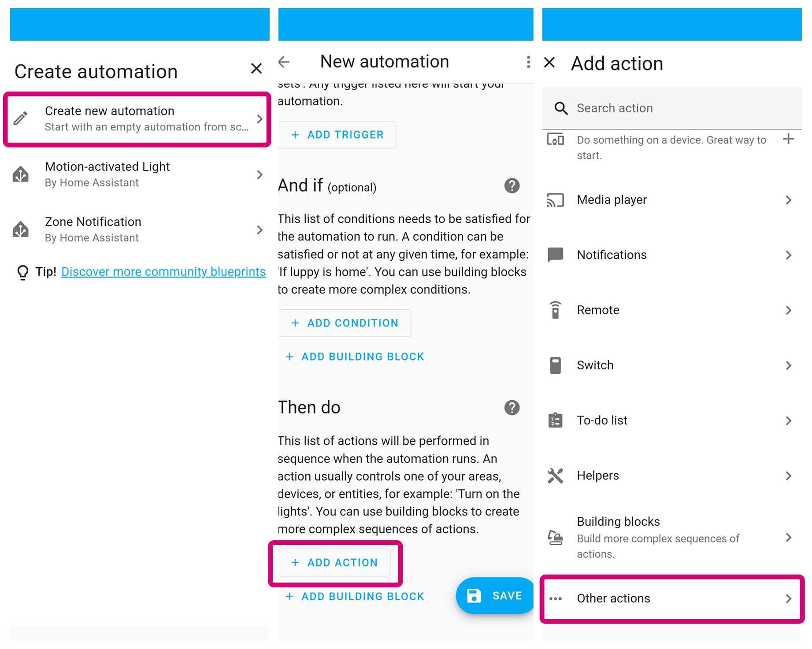Click the Helpers tools icon
This screenshot has width=812, height=649.
coord(555,476)
